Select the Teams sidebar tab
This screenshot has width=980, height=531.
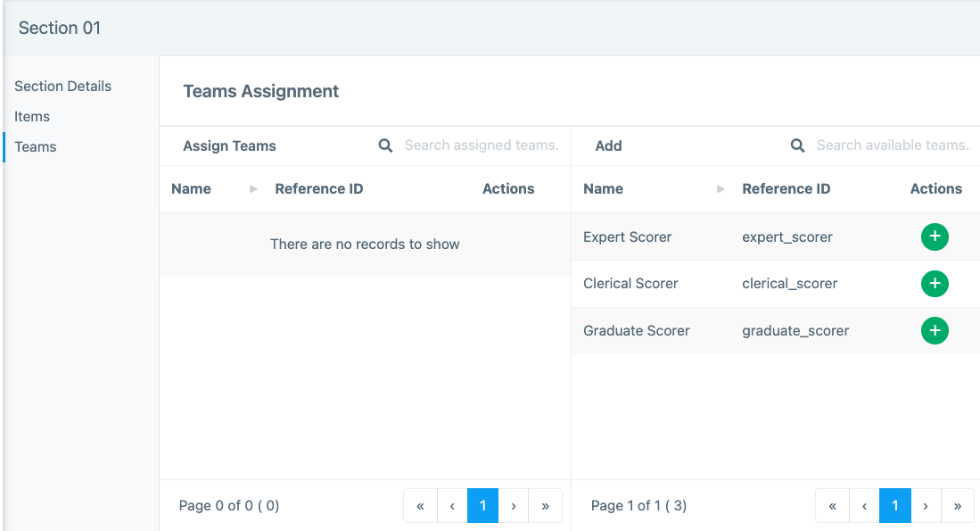pyautogui.click(x=36, y=147)
